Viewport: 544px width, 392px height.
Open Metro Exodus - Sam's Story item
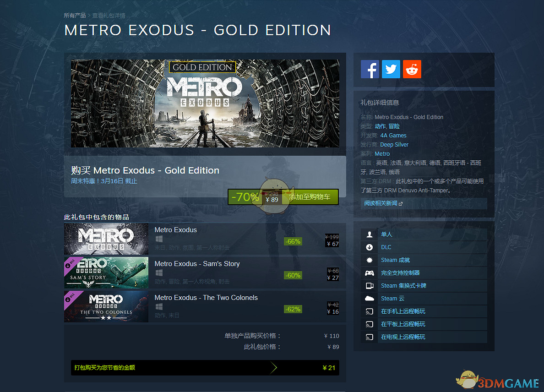(x=197, y=264)
